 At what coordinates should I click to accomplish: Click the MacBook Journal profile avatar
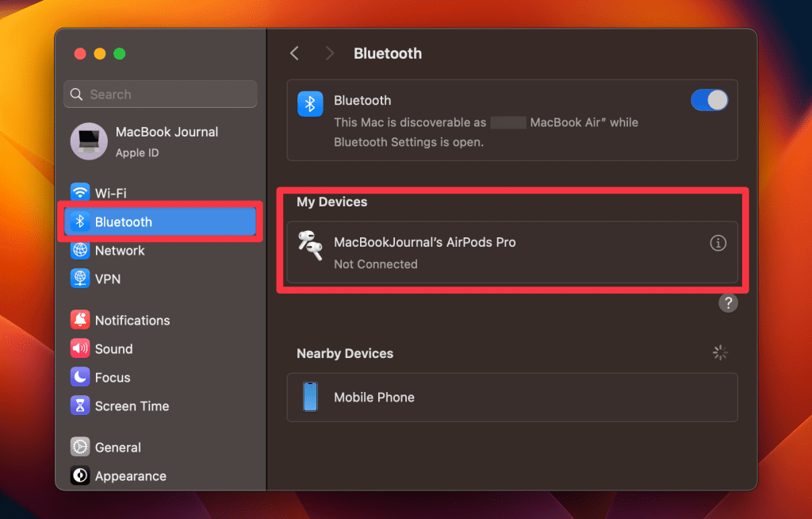point(89,141)
